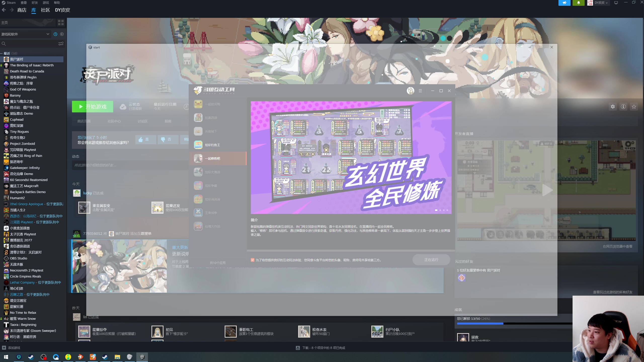Select Lethal Company in library list
Viewport: 644px width, 362px height.
(32, 283)
